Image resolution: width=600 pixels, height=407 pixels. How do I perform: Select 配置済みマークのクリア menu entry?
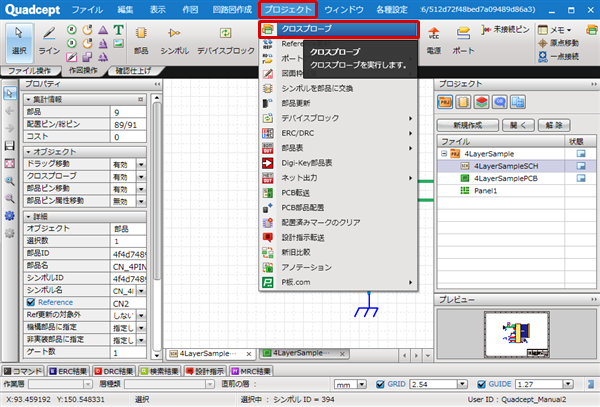(x=338, y=223)
